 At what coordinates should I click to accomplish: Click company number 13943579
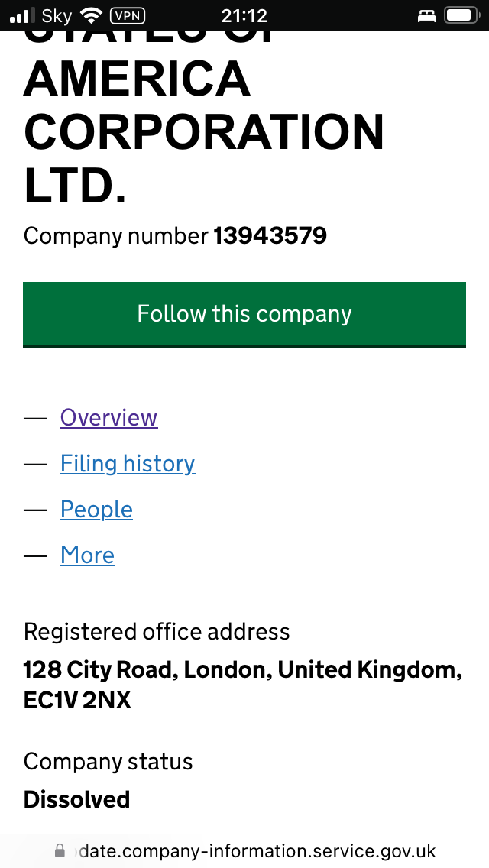coord(270,236)
